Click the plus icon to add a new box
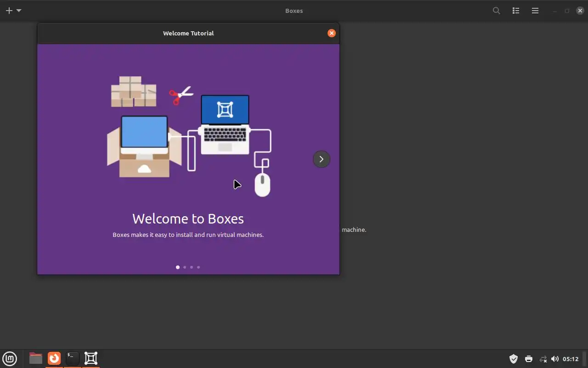The height and width of the screenshot is (368, 588). (9, 11)
